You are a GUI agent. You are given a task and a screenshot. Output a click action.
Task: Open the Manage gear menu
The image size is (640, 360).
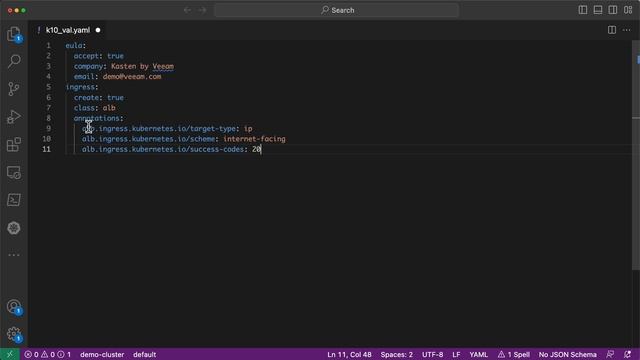(14, 334)
